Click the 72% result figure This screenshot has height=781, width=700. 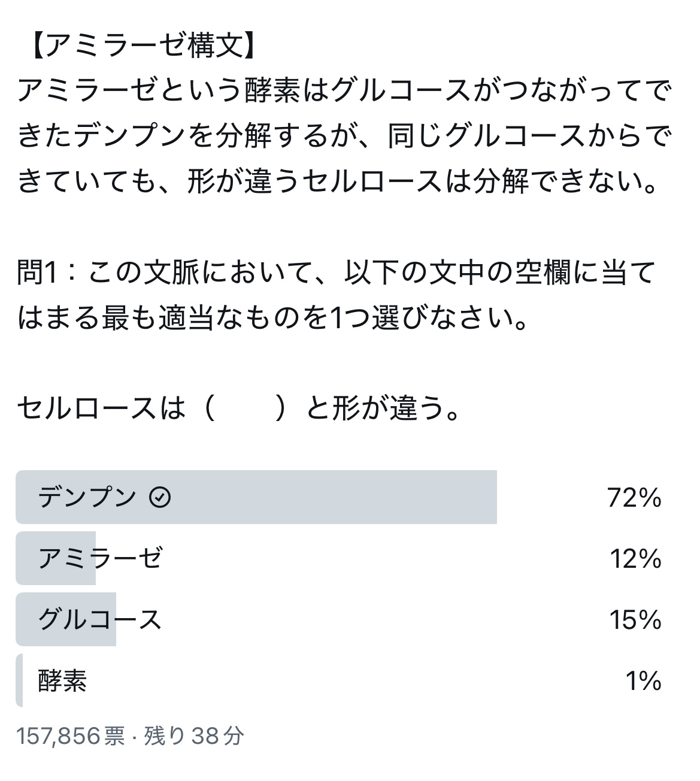click(x=634, y=498)
